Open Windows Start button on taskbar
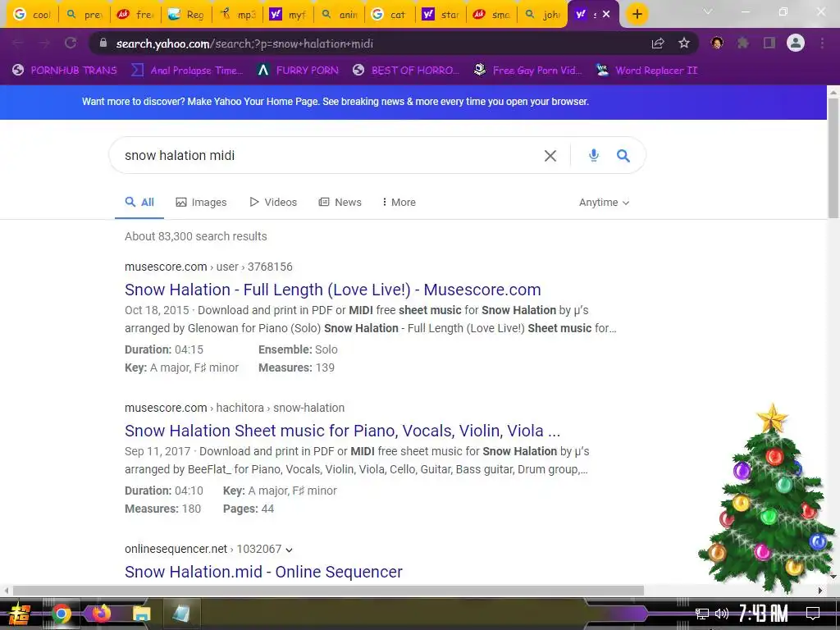The width and height of the screenshot is (840, 630). tap(19, 614)
